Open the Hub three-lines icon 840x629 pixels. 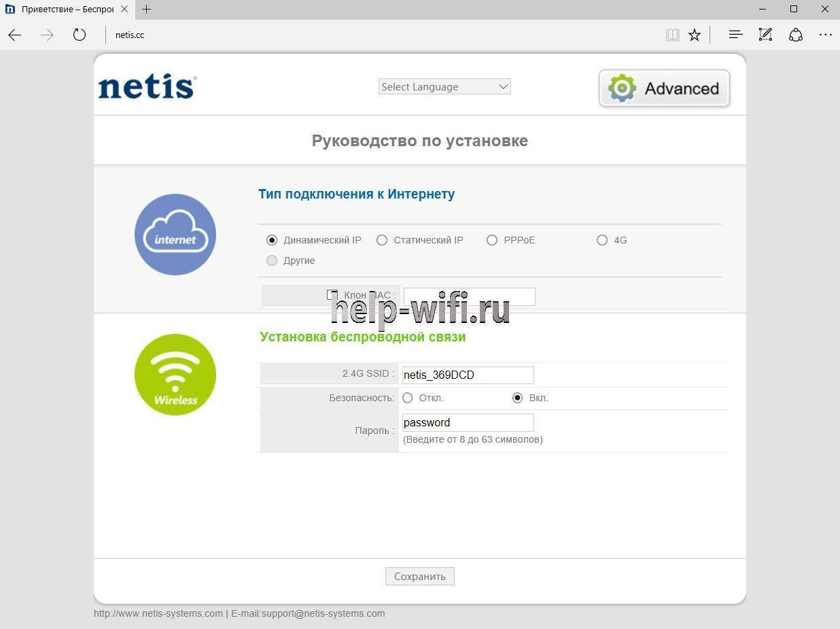pyautogui.click(x=735, y=35)
